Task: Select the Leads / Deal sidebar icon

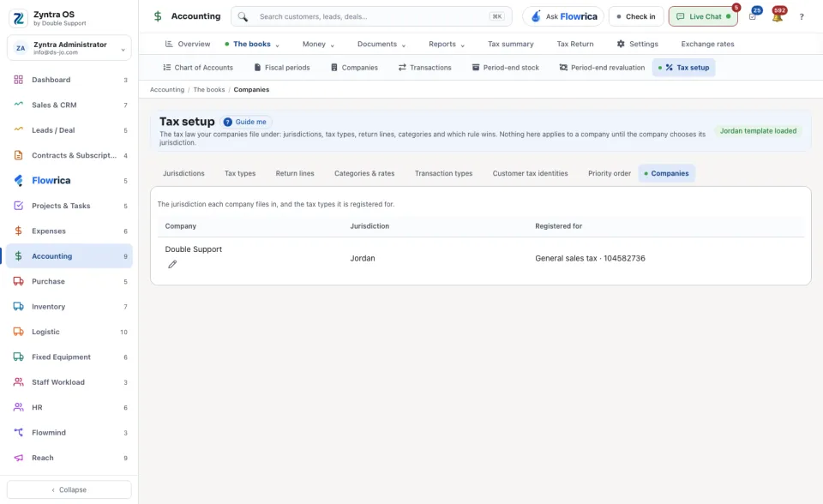Action: 18,130
